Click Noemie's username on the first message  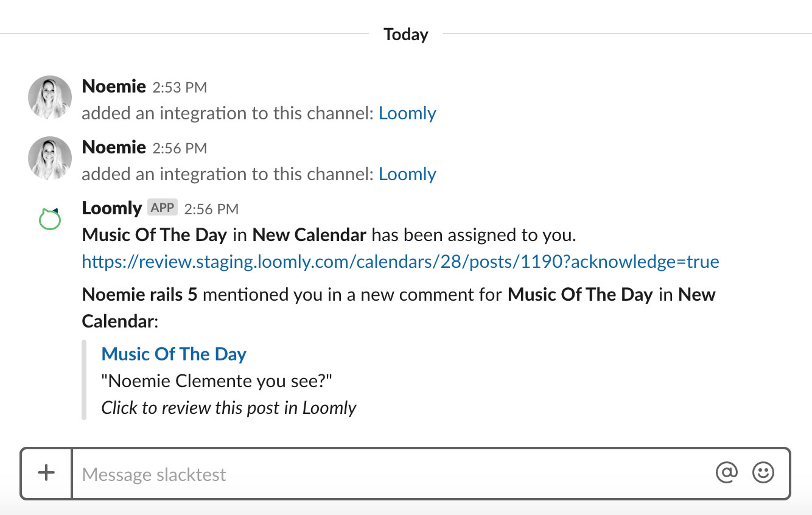114,86
